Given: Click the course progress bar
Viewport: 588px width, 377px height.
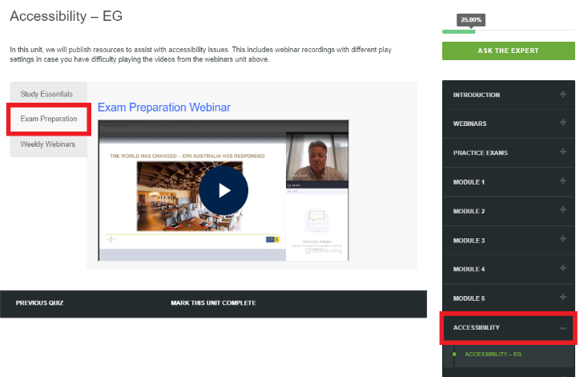Looking at the screenshot, I should tap(508, 31).
